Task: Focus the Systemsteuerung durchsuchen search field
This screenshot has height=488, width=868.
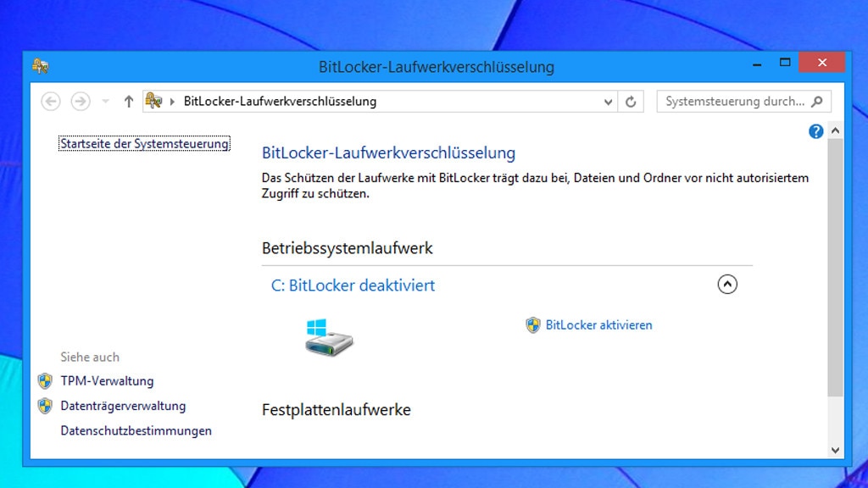Action: 743,102
